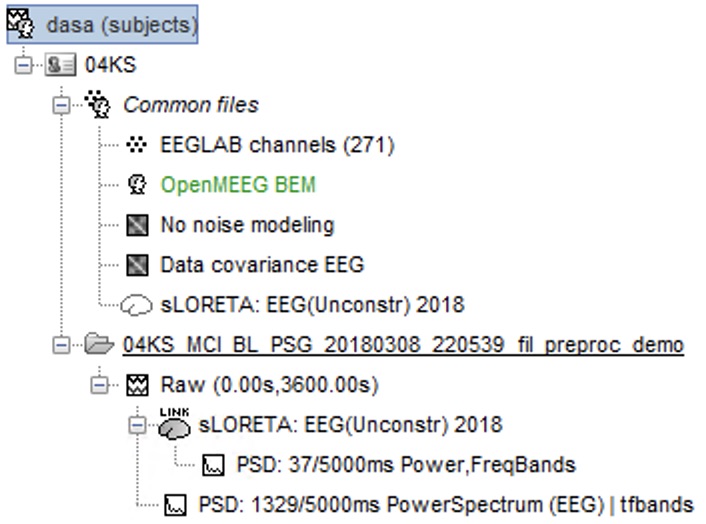Collapse the 04KS_MCI_BL_PSG folder node

tap(61, 346)
